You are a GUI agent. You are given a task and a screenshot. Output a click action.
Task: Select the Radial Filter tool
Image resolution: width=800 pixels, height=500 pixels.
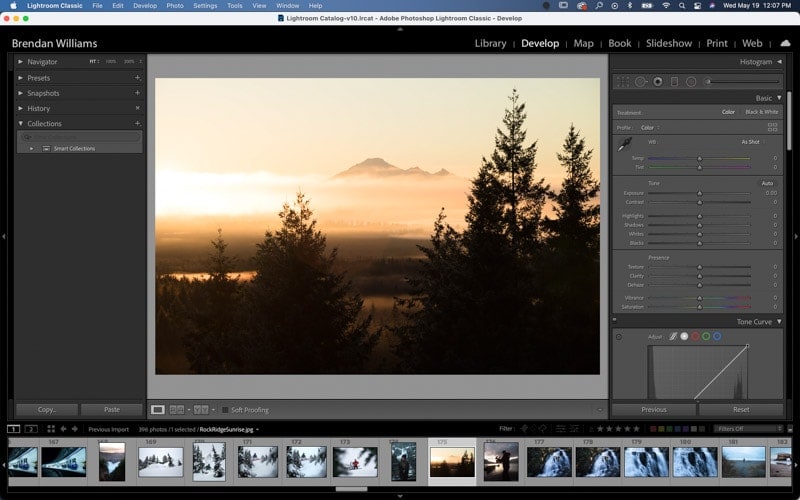(x=691, y=82)
